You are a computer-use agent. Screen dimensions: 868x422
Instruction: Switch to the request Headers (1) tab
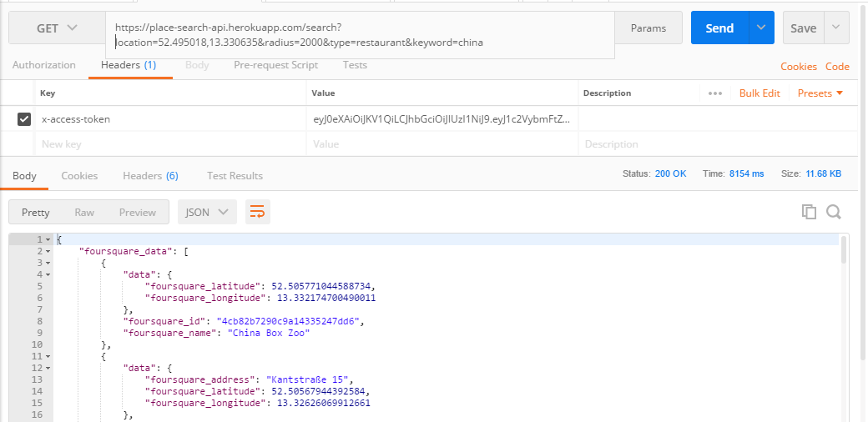[129, 65]
